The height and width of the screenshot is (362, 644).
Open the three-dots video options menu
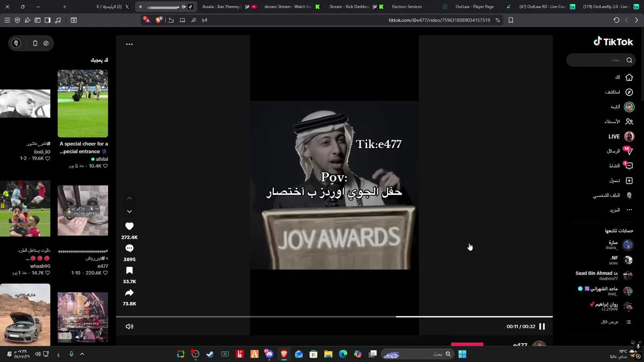[129, 44]
